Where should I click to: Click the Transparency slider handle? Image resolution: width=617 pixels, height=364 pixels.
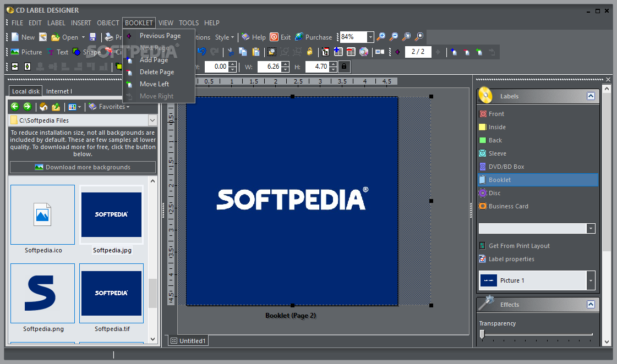tap(482, 334)
